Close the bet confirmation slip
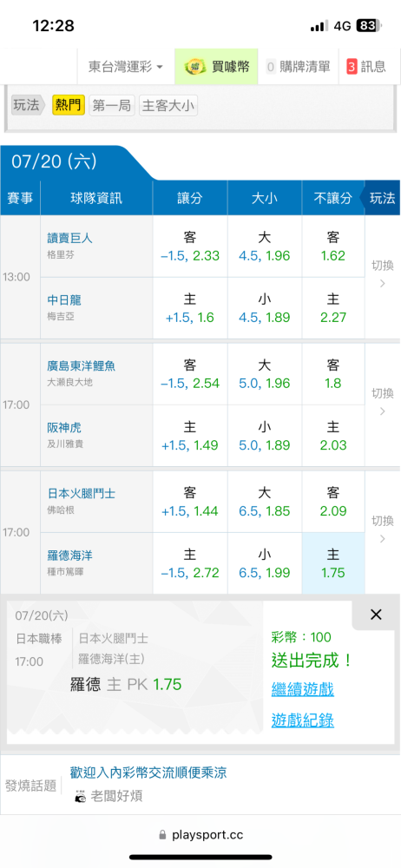This screenshot has height=868, width=401. point(376,615)
